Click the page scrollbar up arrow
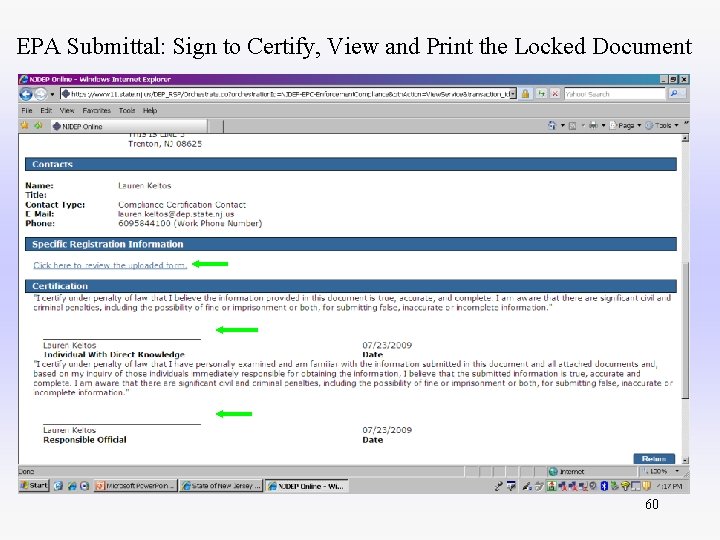720x540 pixels. (x=685, y=138)
